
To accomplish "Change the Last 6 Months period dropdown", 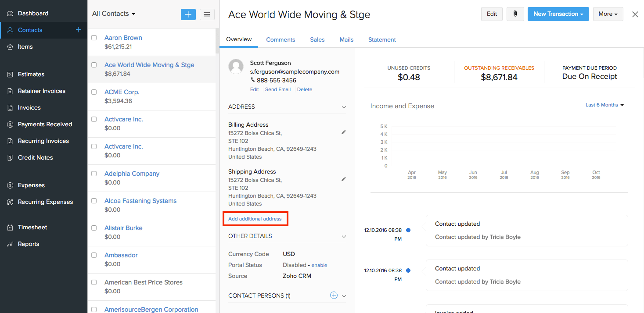I will pos(604,105).
